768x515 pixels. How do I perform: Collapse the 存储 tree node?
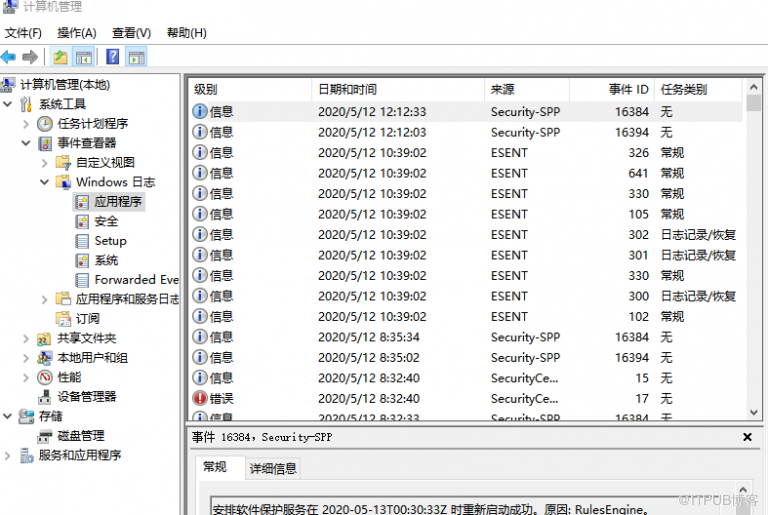7,416
